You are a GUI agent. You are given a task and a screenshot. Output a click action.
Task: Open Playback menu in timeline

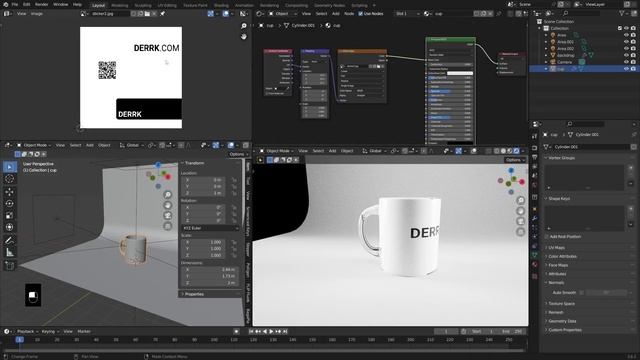tap(27, 331)
